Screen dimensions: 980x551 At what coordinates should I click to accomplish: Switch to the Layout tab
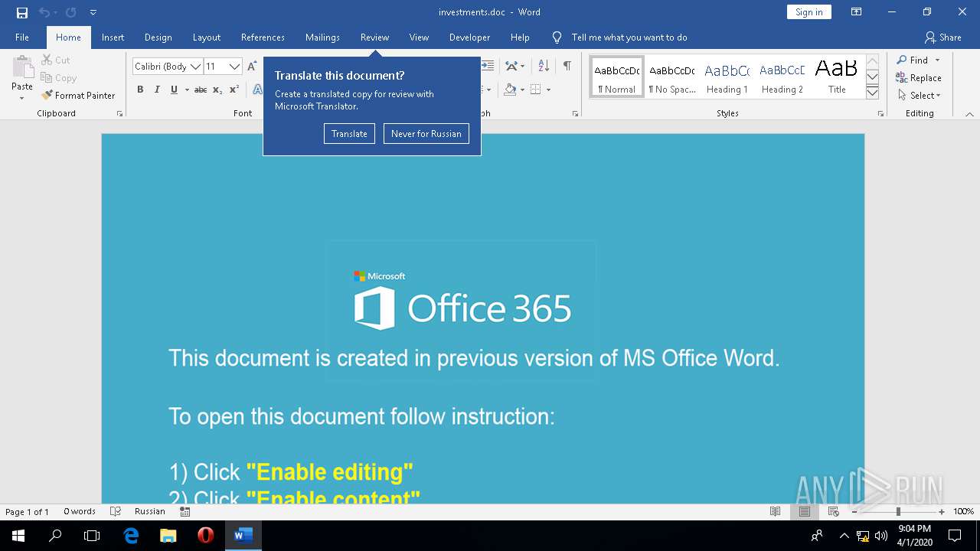(206, 37)
